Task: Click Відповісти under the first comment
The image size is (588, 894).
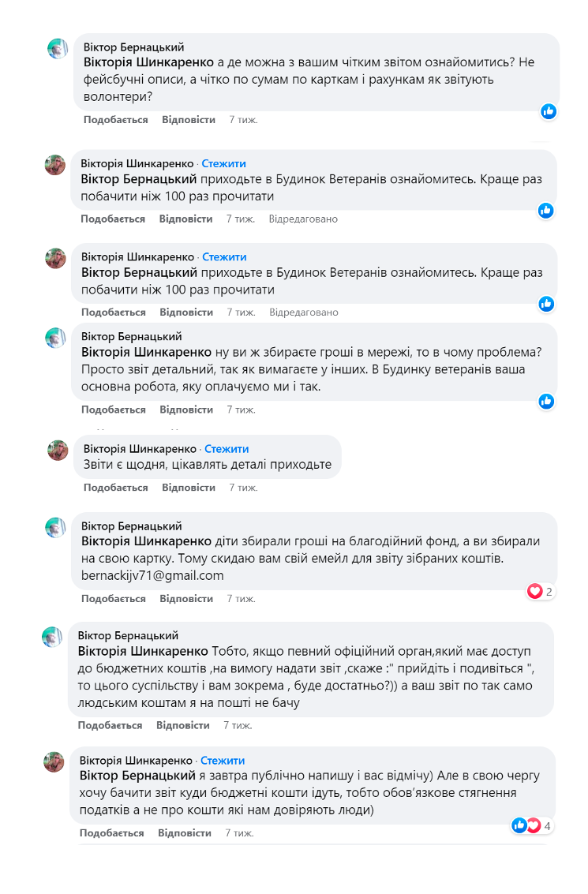Action: (189, 120)
